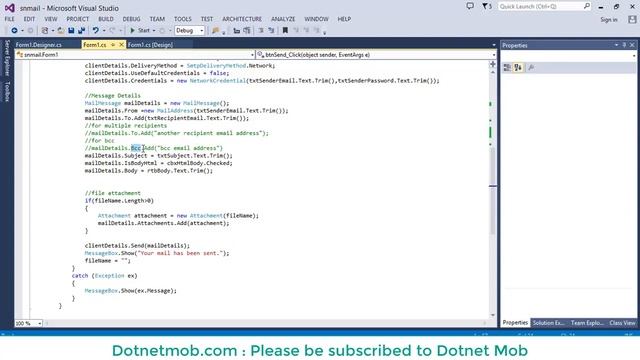Switch to the Solution Explorer bottom tab
Screen dimensions: 640x360
[549, 323]
